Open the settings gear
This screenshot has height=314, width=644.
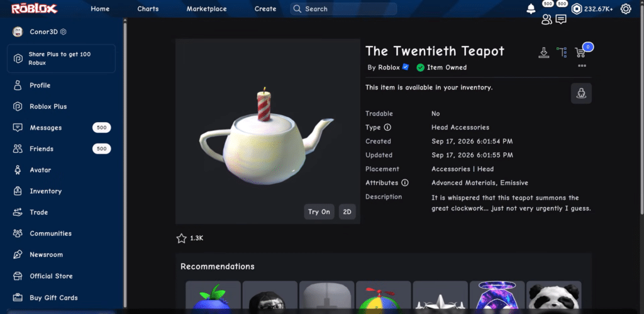tap(626, 9)
